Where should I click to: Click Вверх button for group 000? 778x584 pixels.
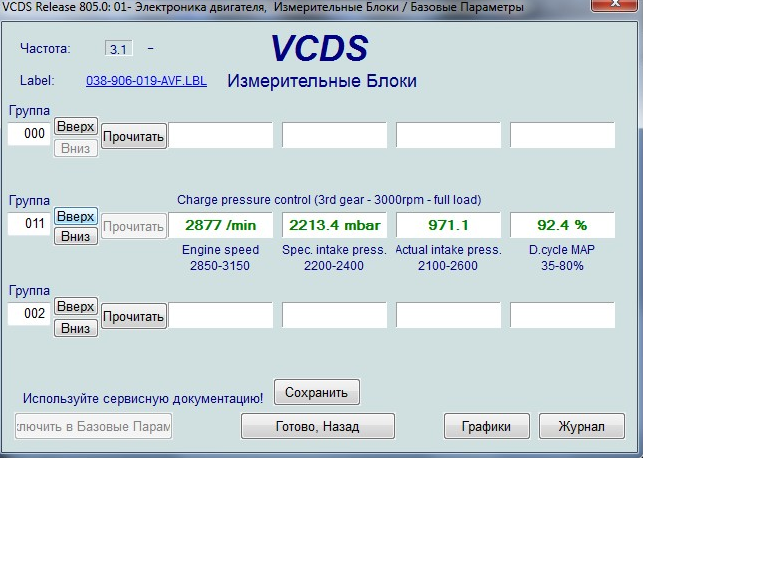click(x=75, y=127)
